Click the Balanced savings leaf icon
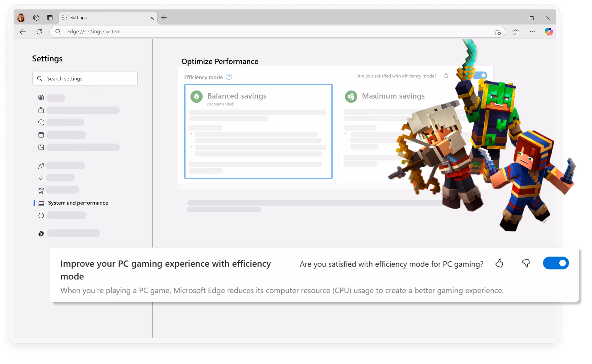This screenshot has width=592, height=364. (x=196, y=96)
